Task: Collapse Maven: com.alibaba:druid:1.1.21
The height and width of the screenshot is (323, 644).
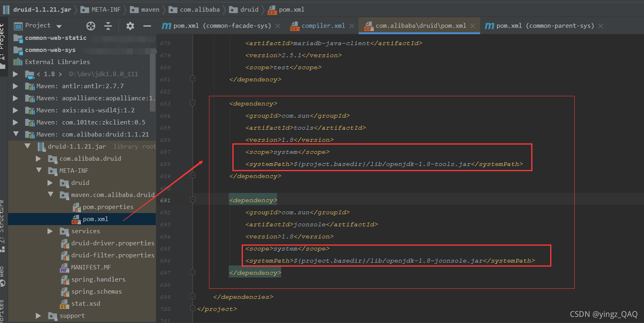Action: [16, 134]
